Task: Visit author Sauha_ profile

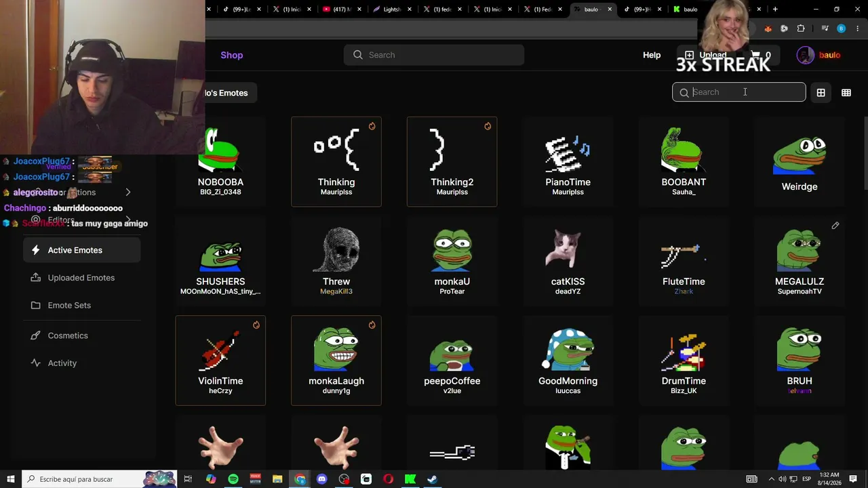Action: click(x=684, y=192)
